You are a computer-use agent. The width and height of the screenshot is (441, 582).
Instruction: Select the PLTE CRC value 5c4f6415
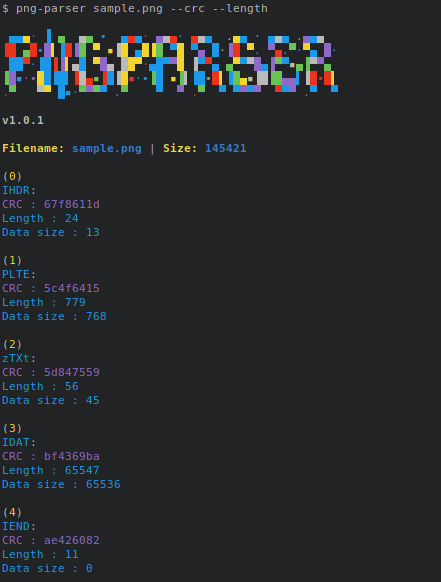click(72, 288)
